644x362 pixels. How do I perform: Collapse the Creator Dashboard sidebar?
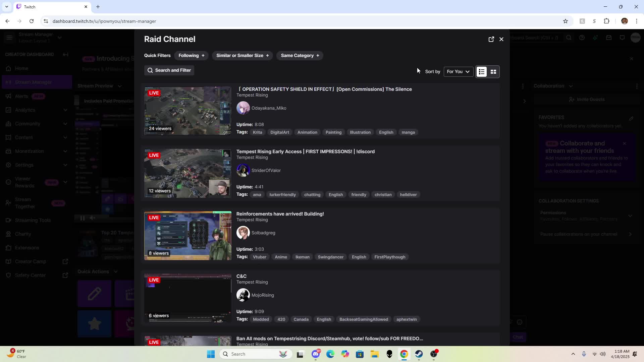point(66,54)
